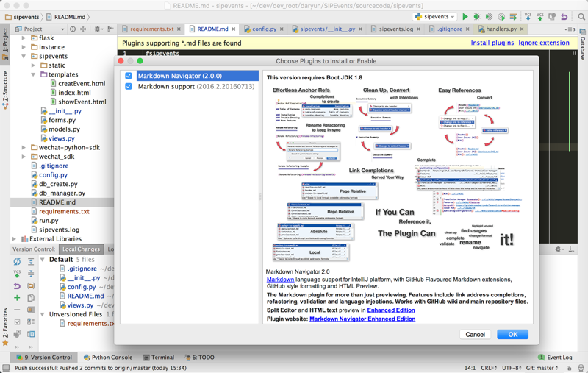Open Terminal tool window

pos(159,358)
